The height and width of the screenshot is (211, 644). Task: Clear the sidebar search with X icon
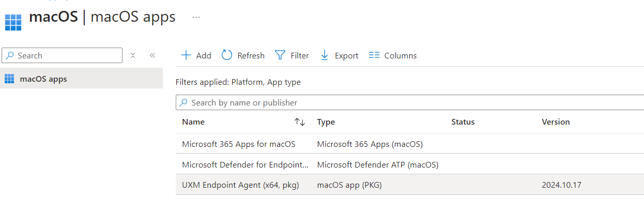pyautogui.click(x=133, y=55)
